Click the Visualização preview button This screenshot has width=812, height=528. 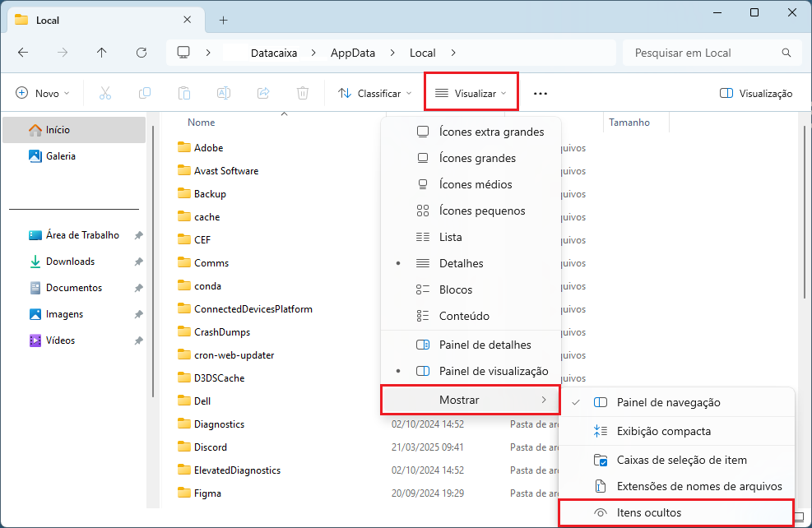tap(756, 94)
